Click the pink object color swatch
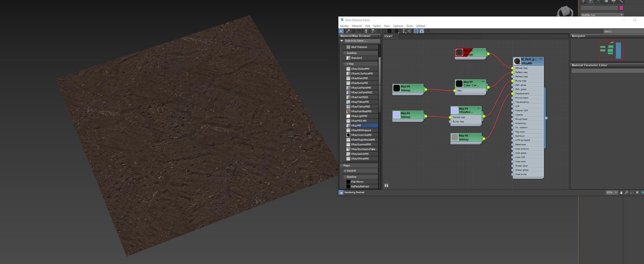 622,8
